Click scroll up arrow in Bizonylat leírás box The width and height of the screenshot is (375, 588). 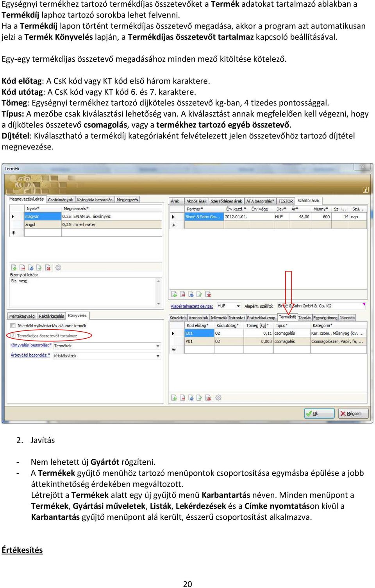pyautogui.click(x=159, y=281)
